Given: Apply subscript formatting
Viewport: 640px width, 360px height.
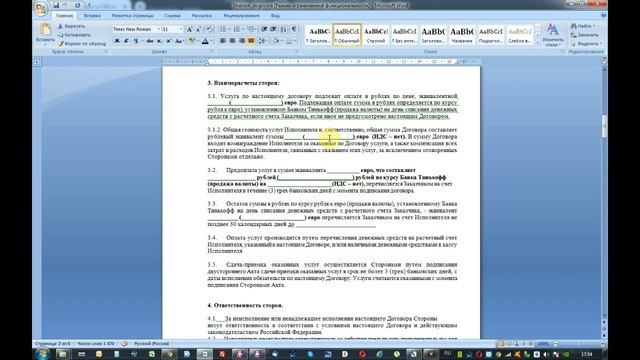Looking at the screenshot, I should [160, 41].
